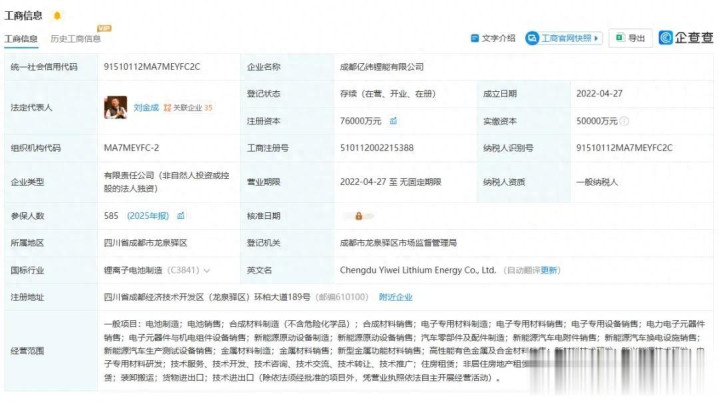The height and width of the screenshot is (402, 719).
Task: Select 一般纳税人 taxpayer qualification
Action: (597, 182)
